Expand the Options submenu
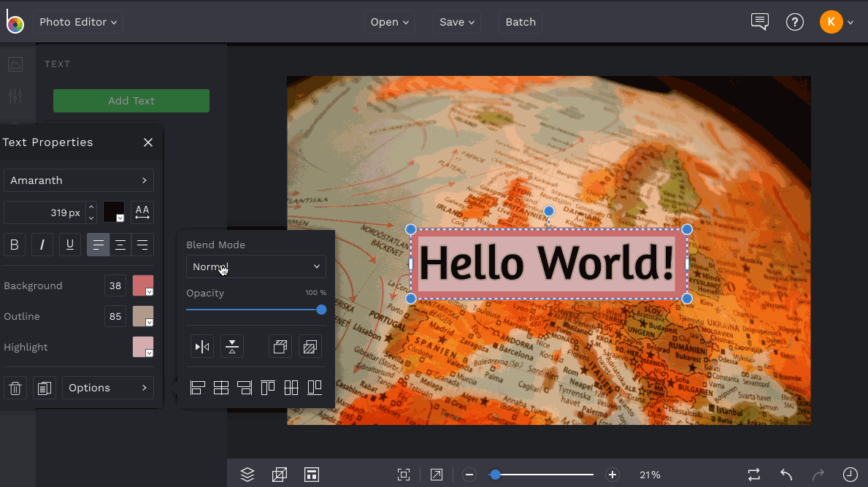This screenshot has width=868, height=487. tap(108, 388)
